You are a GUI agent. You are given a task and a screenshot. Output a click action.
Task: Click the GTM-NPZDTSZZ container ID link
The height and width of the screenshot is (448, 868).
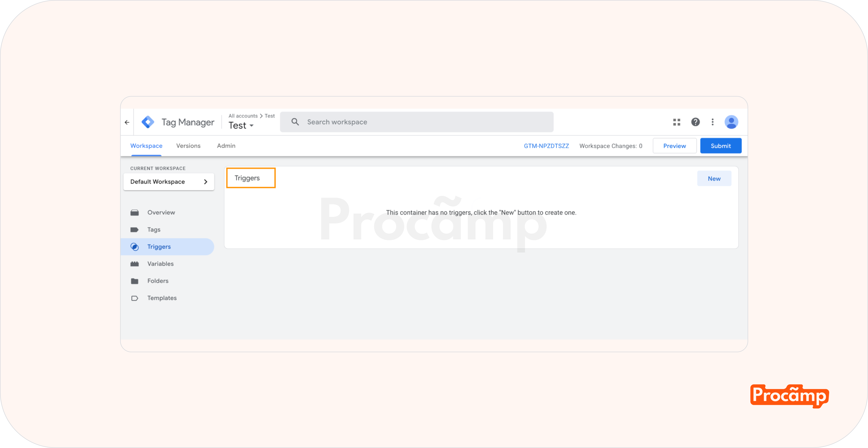[546, 146]
